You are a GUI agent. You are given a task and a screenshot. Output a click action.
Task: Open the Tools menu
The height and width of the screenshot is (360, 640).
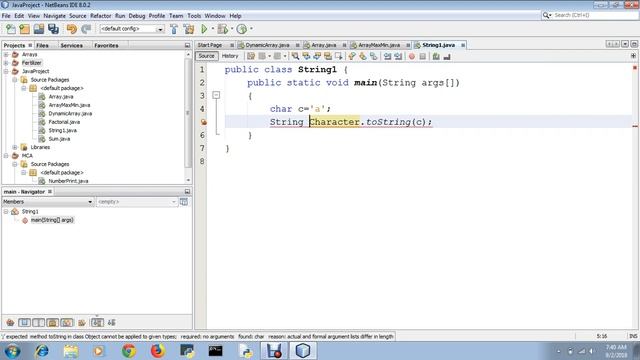[x=194, y=16]
